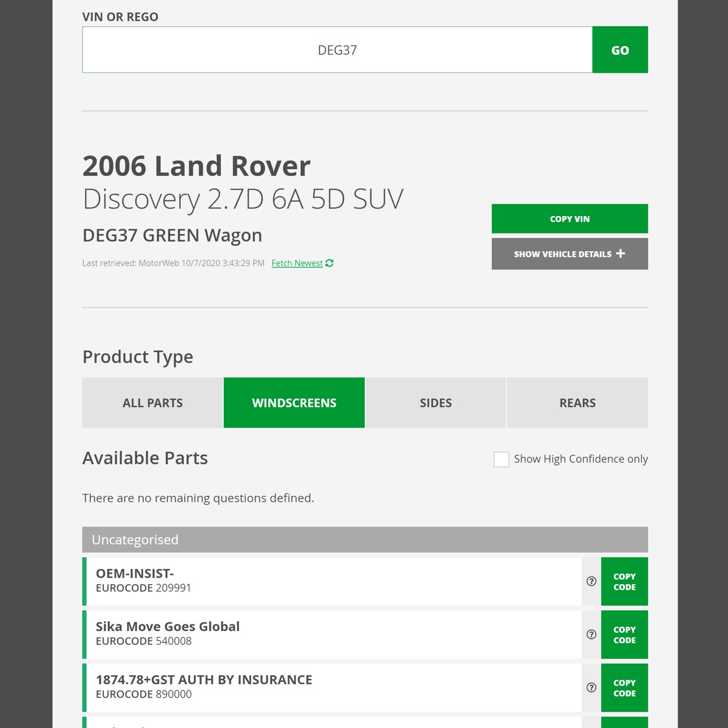
Task: Expand the SHOW VEHICLE DETAILS panel
Action: point(569,254)
